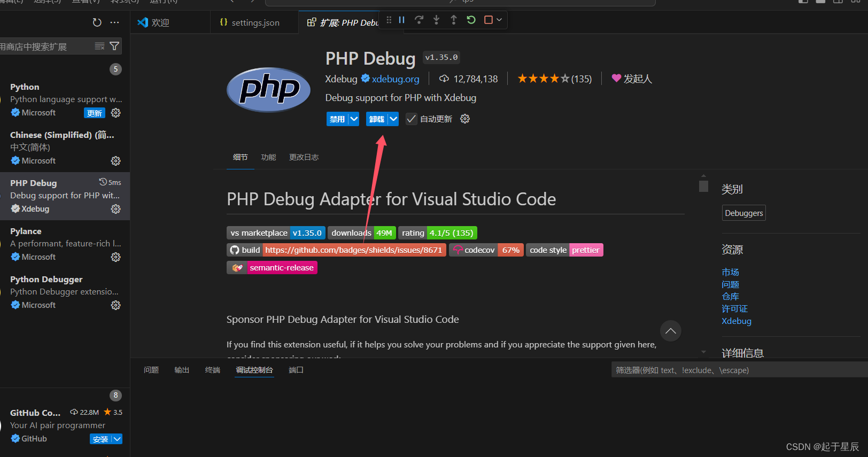Expand GitHub Copilot 安装 dropdown arrow
Screen dimensions: 868x457
[117, 439]
